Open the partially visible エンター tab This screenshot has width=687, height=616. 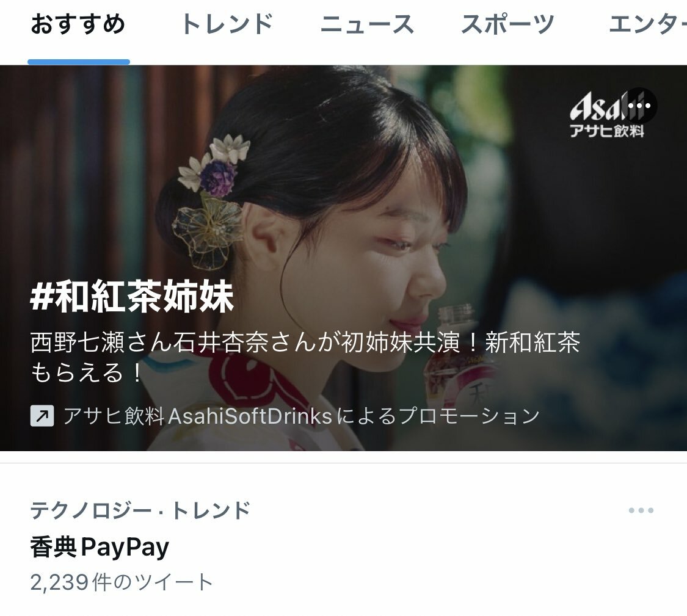(x=647, y=24)
